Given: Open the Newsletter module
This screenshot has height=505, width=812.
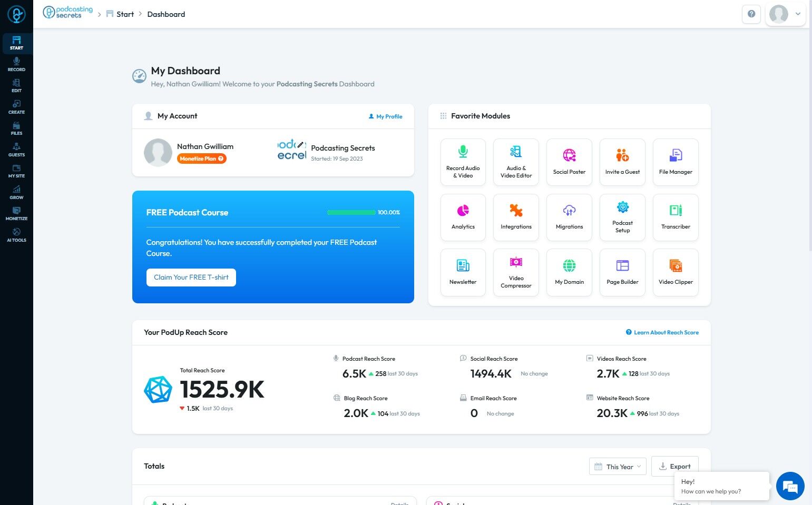Looking at the screenshot, I should 463,273.
